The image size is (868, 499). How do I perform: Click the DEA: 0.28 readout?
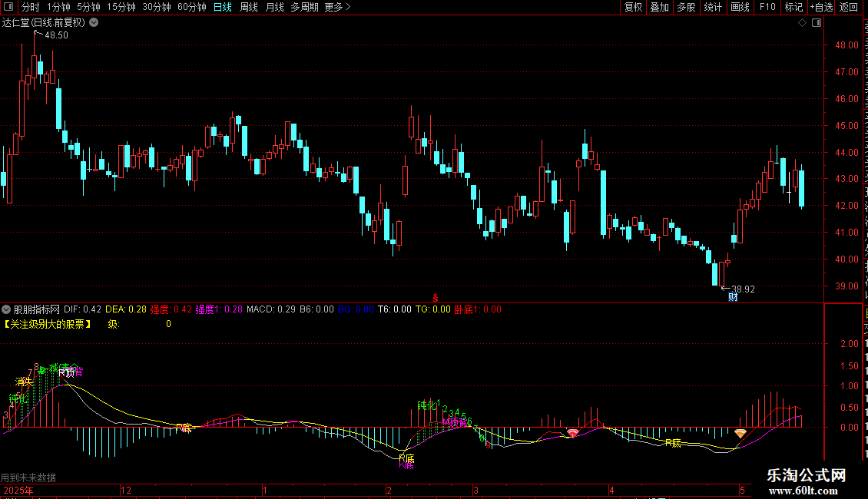(x=126, y=309)
